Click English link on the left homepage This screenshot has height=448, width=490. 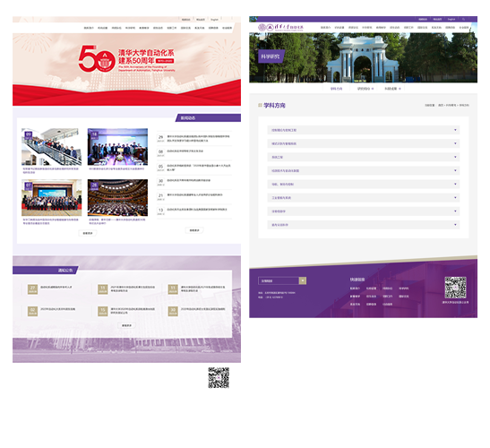pos(214,20)
